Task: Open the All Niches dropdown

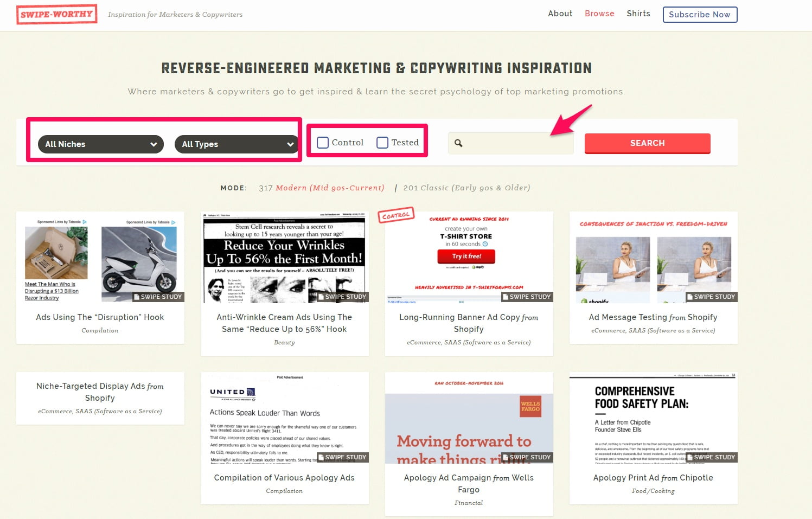Action: tap(101, 144)
